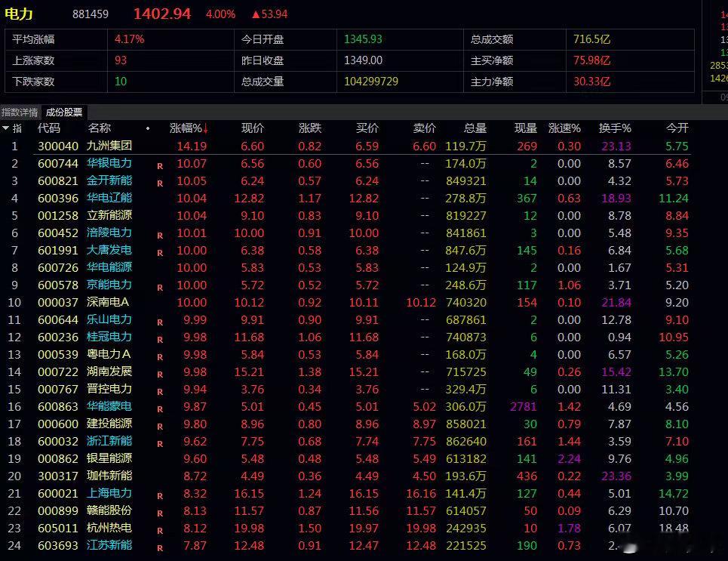Click the R margin icon for 桂冠电力
Image resolution: width=728 pixels, height=561 pixels.
(x=160, y=339)
